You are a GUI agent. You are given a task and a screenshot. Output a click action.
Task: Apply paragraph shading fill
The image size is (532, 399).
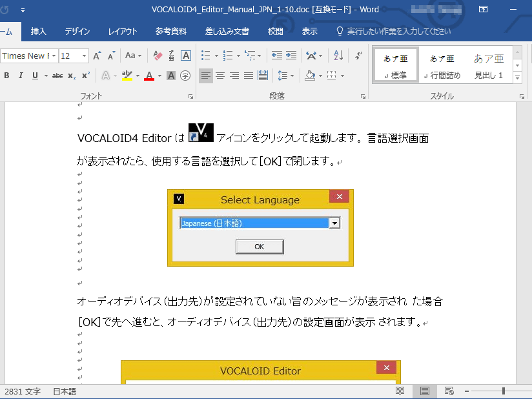310,76
